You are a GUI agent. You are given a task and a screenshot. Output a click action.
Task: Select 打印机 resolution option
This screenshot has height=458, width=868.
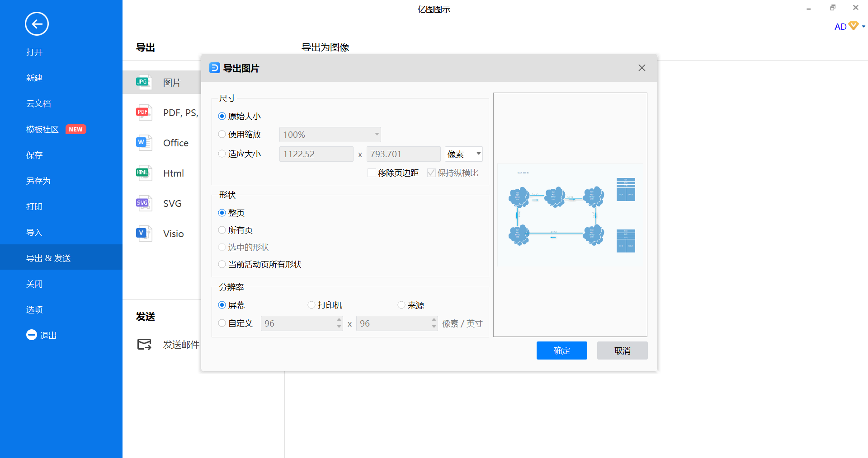pos(311,305)
